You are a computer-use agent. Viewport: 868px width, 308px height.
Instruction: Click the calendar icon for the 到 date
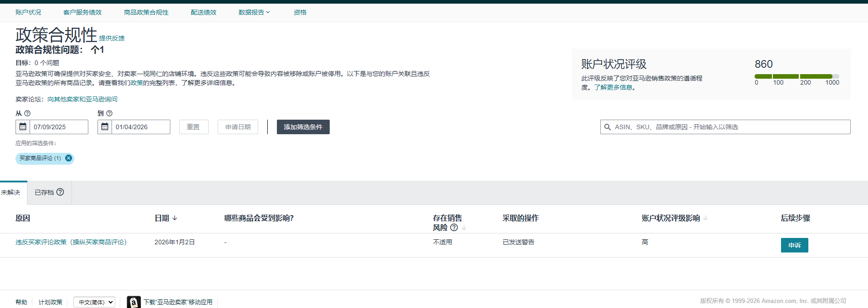[x=105, y=127]
